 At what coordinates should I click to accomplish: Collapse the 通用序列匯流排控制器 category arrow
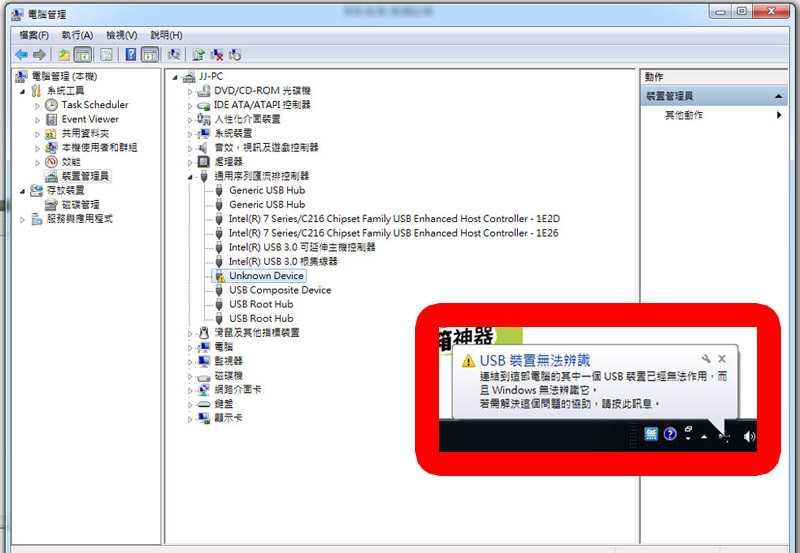[x=190, y=177]
